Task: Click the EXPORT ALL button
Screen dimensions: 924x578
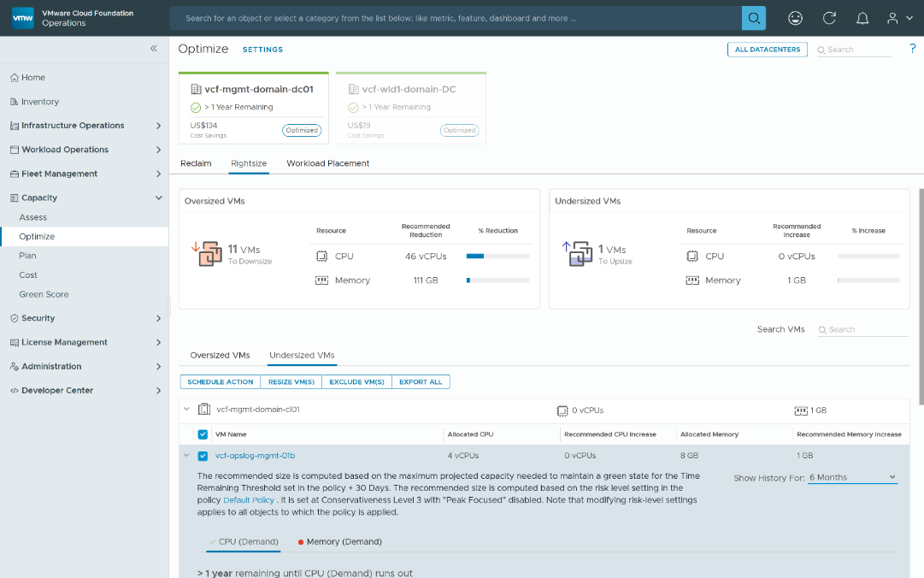Action: click(x=421, y=381)
